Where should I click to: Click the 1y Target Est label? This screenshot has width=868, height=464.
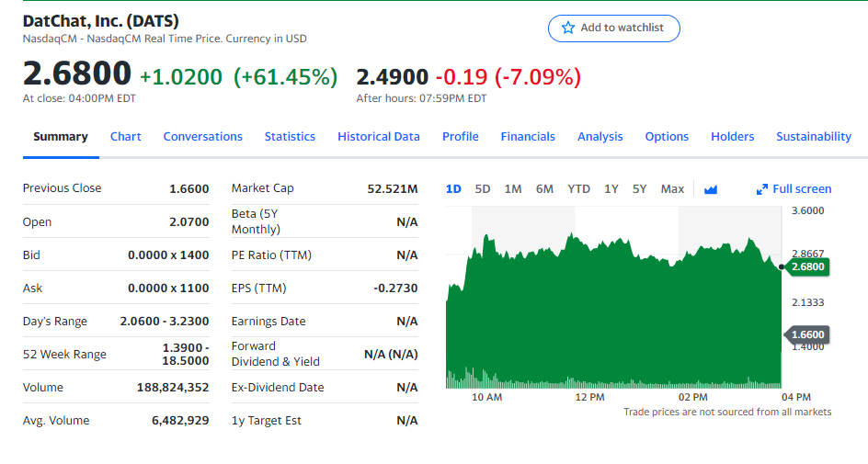point(267,421)
